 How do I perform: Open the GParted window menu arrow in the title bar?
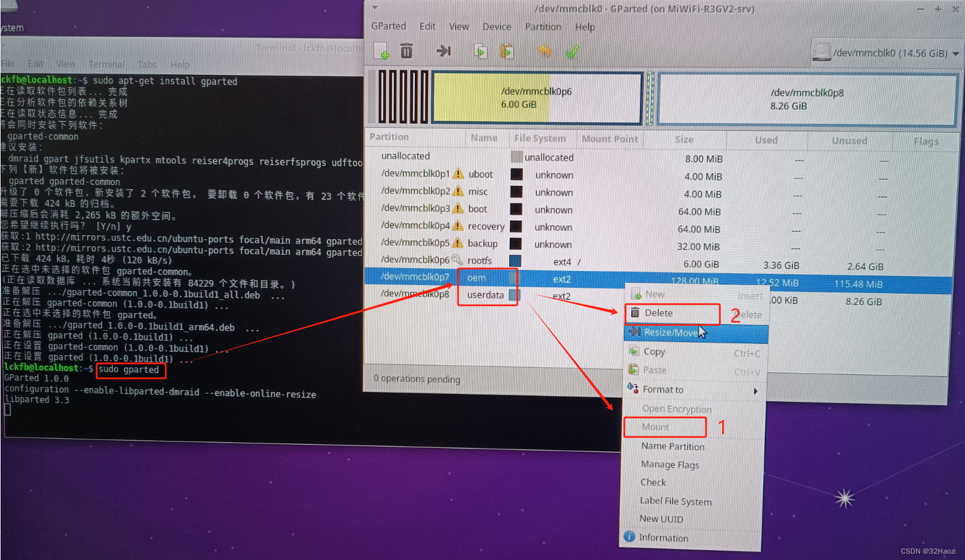[x=375, y=7]
